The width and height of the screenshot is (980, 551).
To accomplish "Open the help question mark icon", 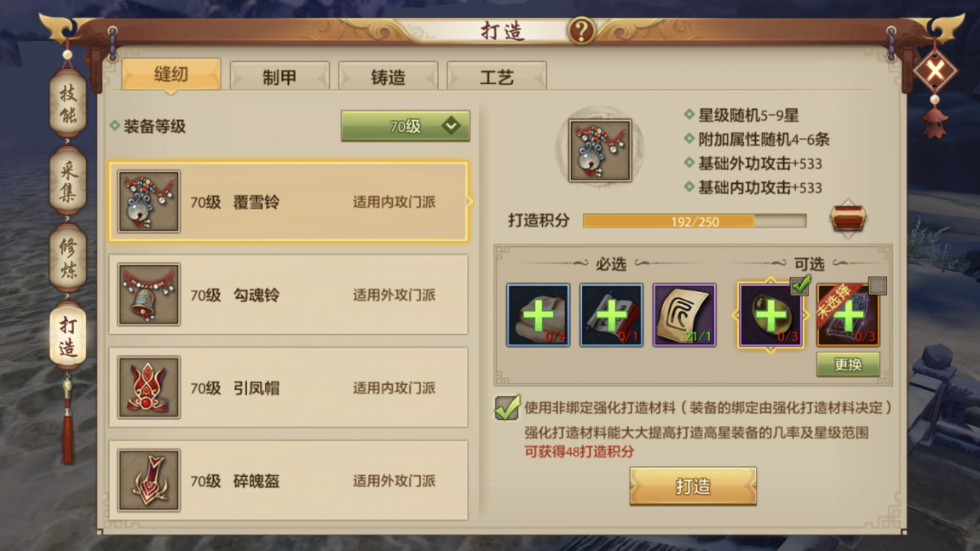I will point(580,30).
